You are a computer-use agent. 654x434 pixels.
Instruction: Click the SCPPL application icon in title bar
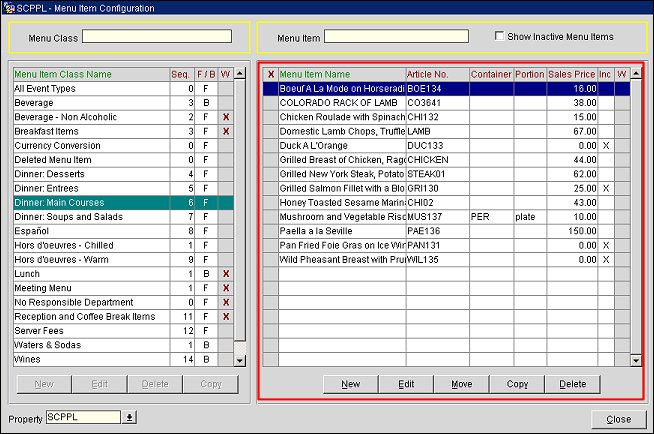[8, 7]
